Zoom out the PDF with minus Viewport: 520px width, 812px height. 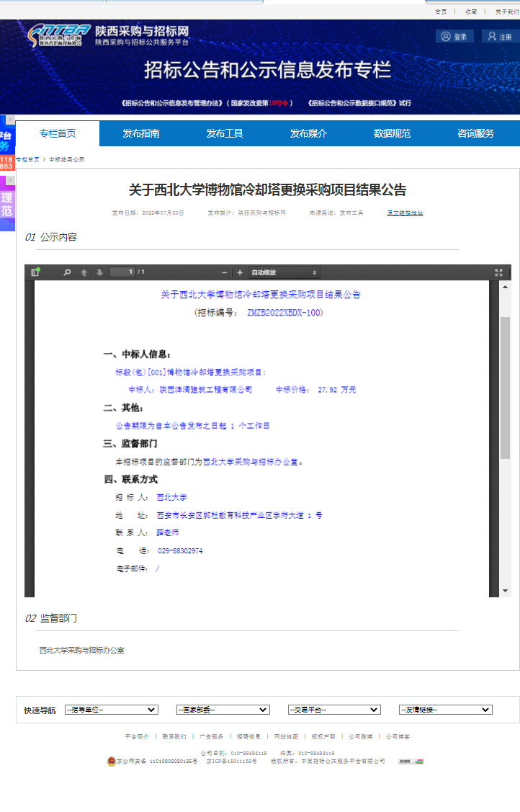(x=224, y=272)
